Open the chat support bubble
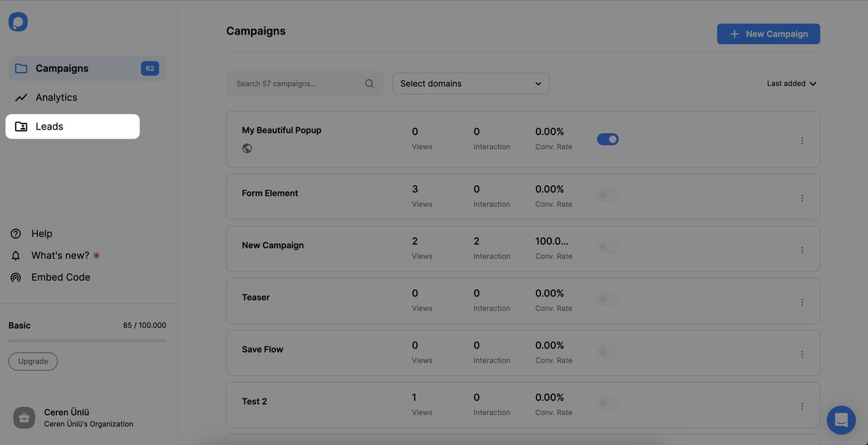868x445 pixels. click(841, 420)
